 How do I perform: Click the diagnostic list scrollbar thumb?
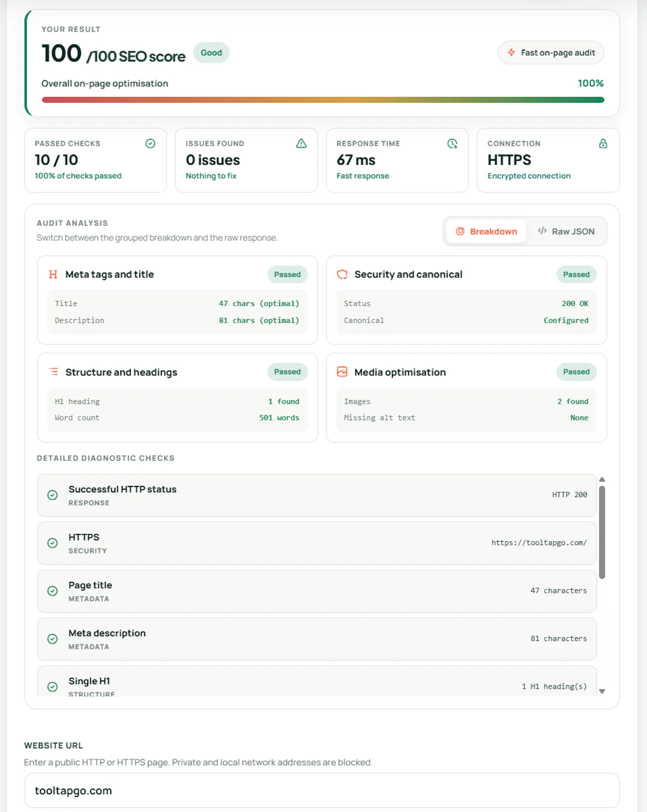pyautogui.click(x=602, y=532)
